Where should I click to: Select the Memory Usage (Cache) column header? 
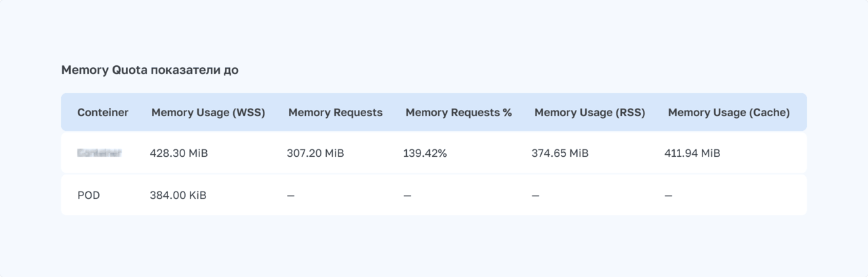pyautogui.click(x=728, y=113)
